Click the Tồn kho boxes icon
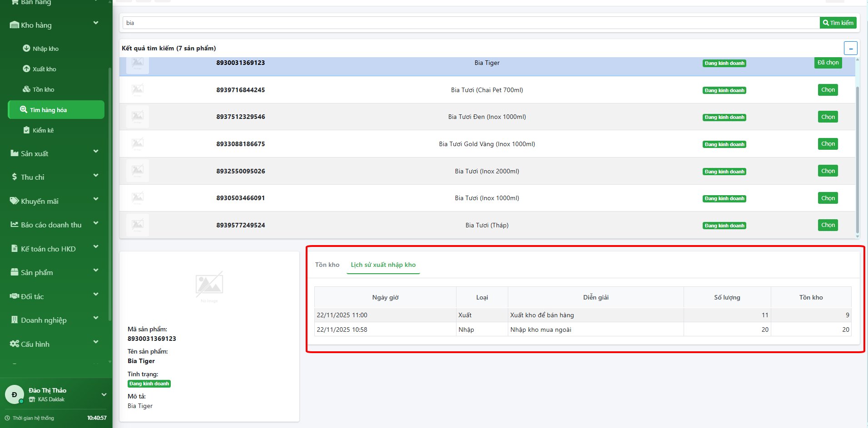The width and height of the screenshot is (868, 428). point(26,89)
